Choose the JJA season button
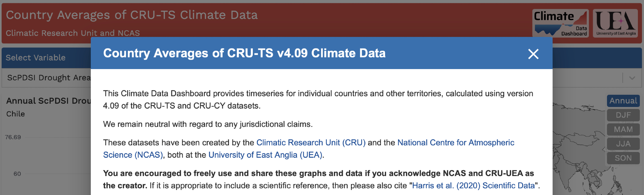Viewport: 644px width, 195px height. pos(623,144)
